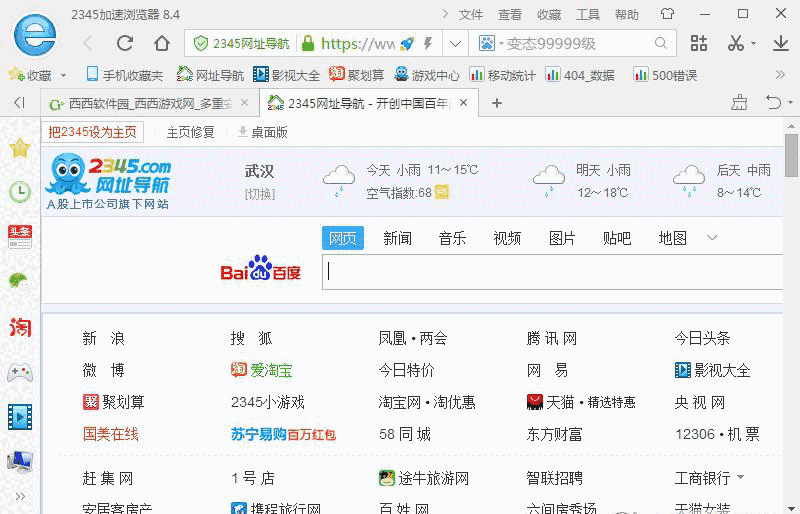
Task: Click the scissors screenshot tool icon
Action: click(x=736, y=43)
